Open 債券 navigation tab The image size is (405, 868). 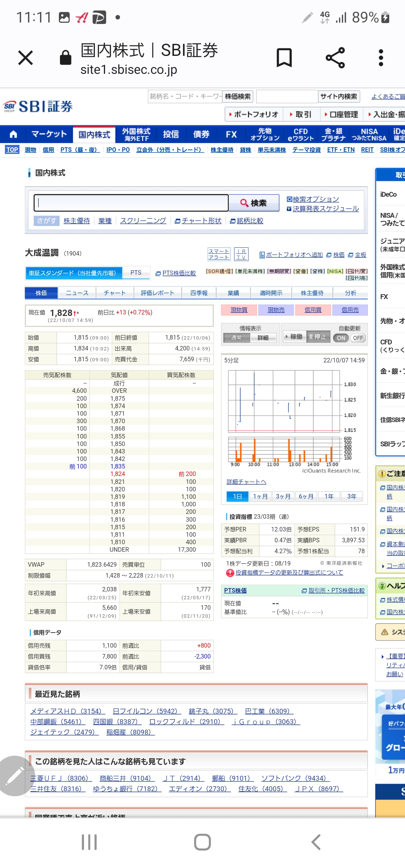[x=201, y=134]
